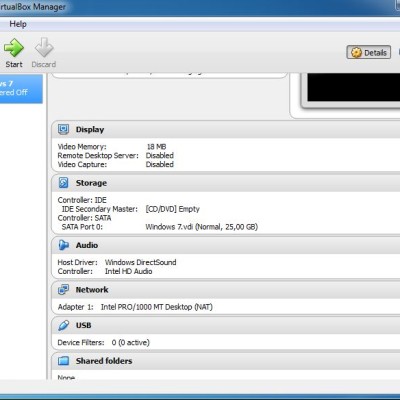
Task: Click Intel PRO/1000 MT Desktop (NAT) adapter
Action: tap(157, 307)
